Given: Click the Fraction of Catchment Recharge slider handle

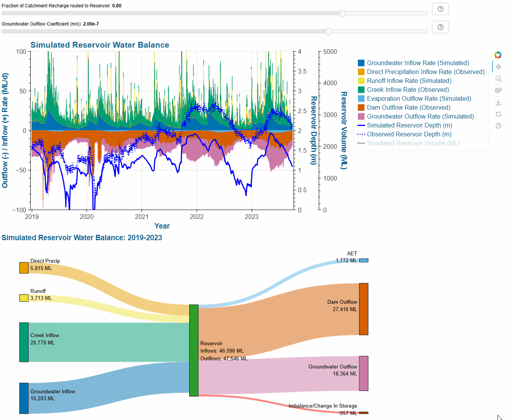Looking at the screenshot, I should (x=342, y=13).
